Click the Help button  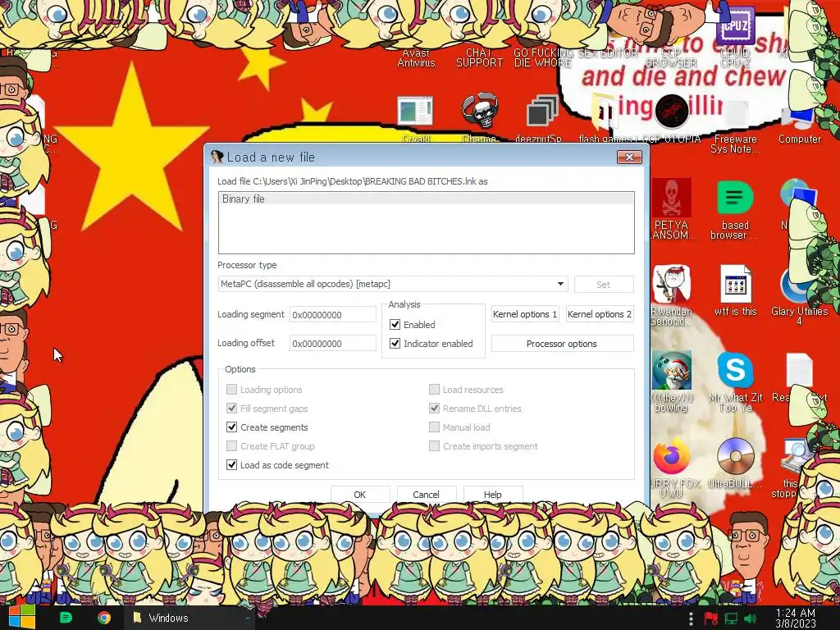(493, 495)
